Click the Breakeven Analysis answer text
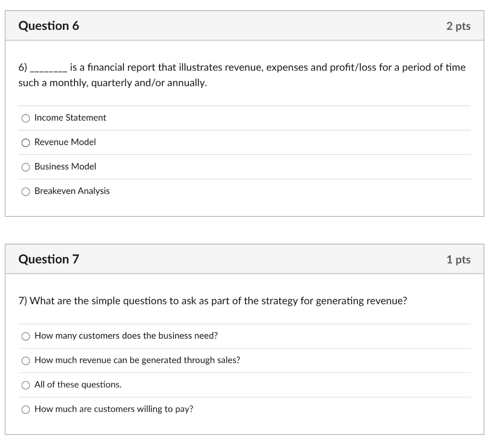492x448 pixels. click(x=72, y=191)
